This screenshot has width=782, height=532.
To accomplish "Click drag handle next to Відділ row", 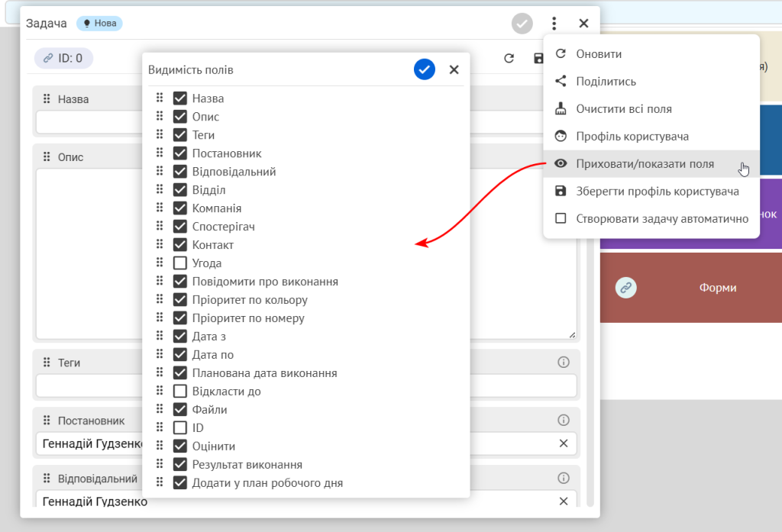I will click(160, 189).
